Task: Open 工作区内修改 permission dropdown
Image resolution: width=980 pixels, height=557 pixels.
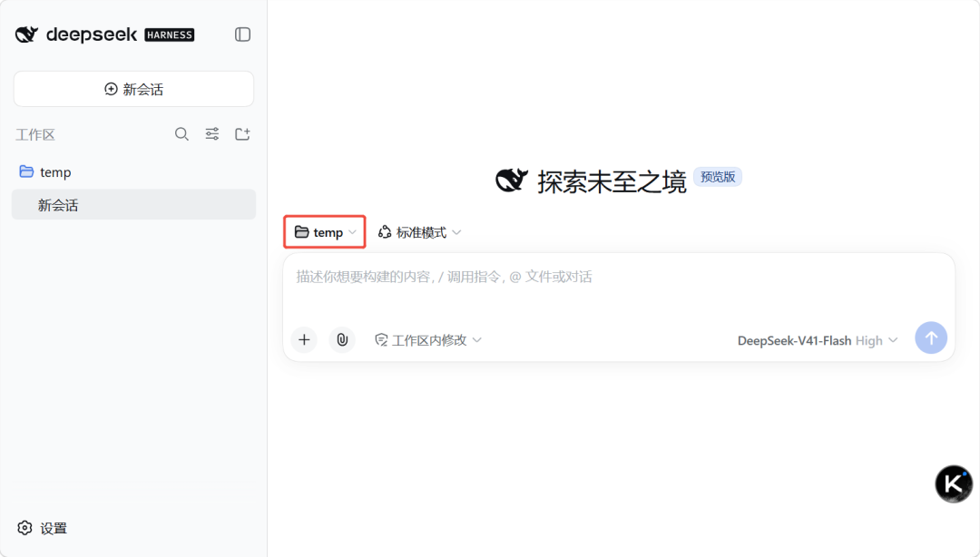Action: point(428,340)
